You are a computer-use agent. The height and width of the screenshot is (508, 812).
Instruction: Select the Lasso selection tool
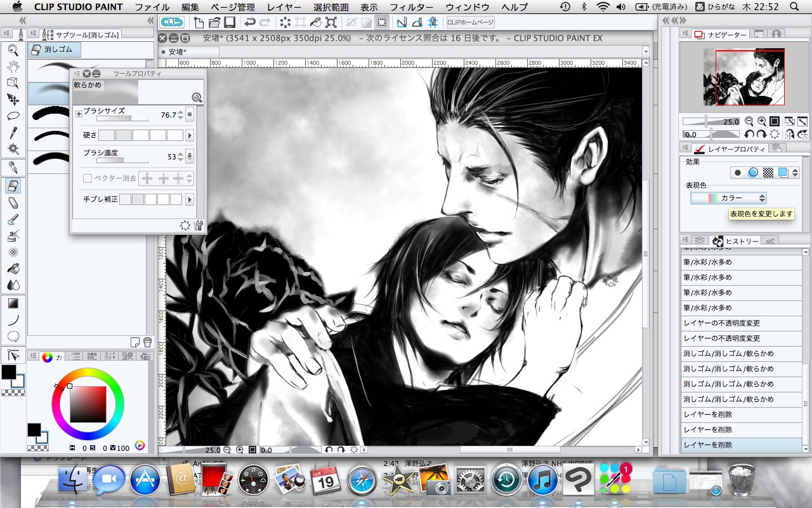pyautogui.click(x=13, y=116)
